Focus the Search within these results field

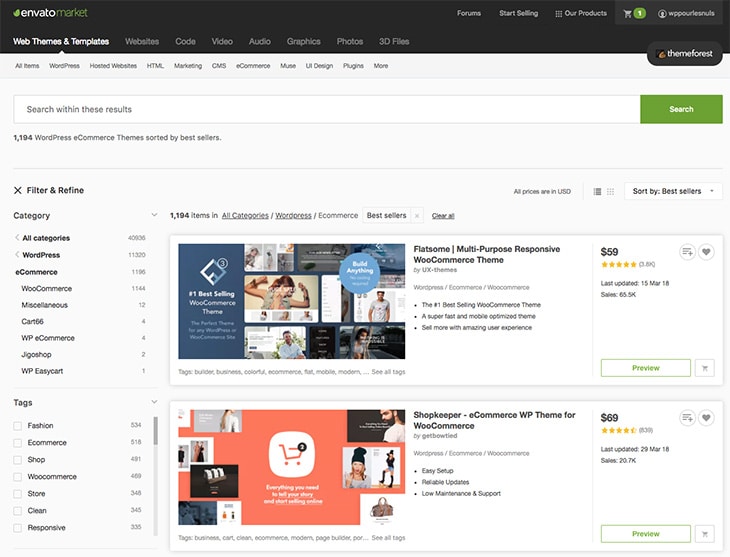[x=327, y=109]
